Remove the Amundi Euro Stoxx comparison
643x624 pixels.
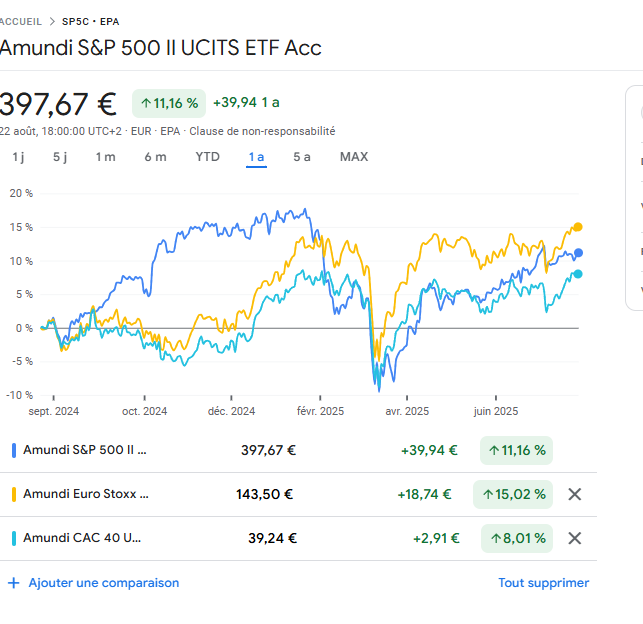[x=575, y=494]
